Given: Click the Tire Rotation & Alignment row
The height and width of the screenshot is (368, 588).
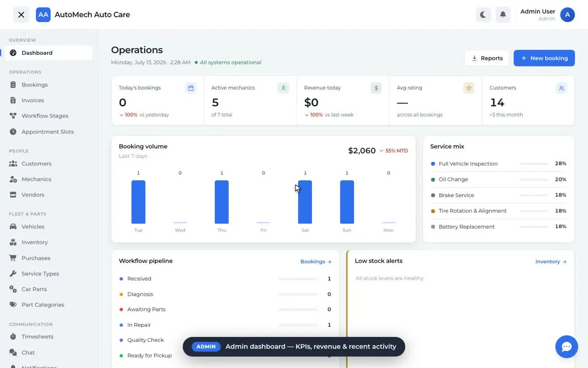Looking at the screenshot, I should 498,211.
